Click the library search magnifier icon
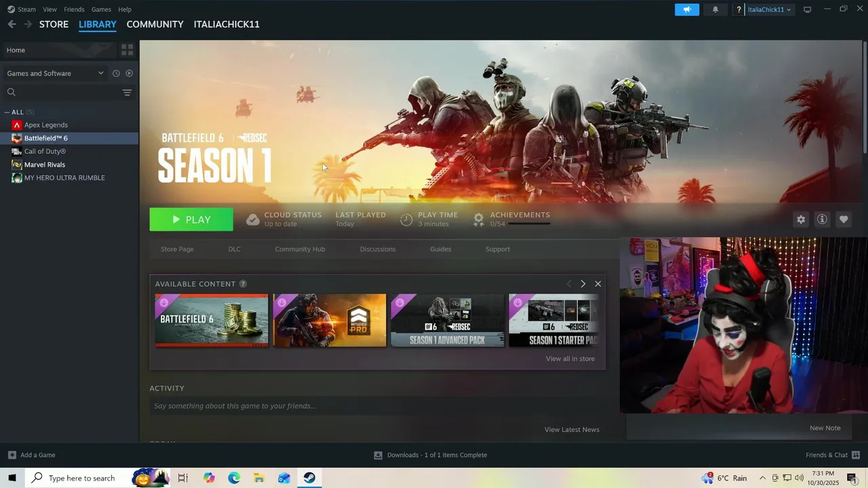This screenshot has height=488, width=868. [x=11, y=92]
